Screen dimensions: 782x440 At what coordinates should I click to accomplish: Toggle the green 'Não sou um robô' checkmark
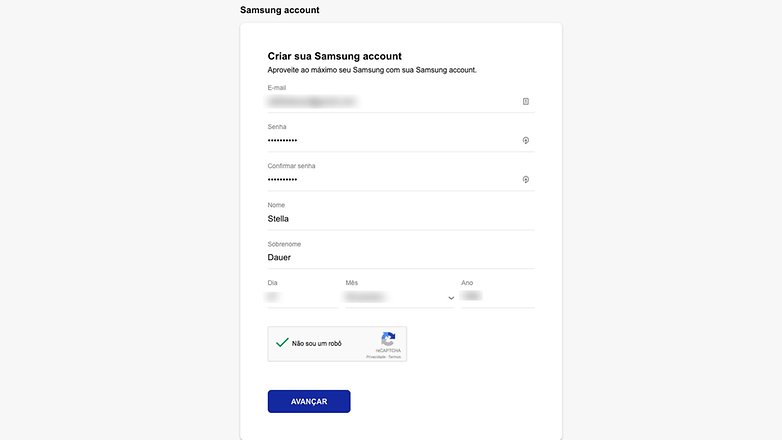click(x=282, y=343)
